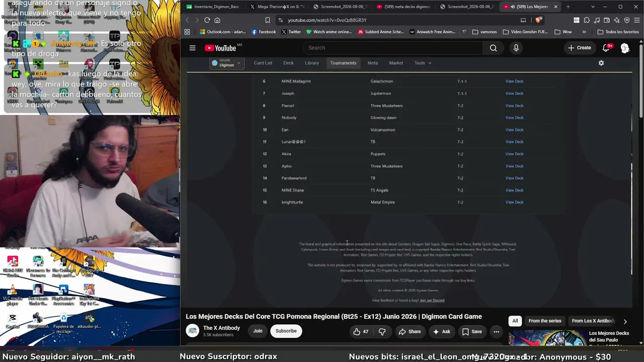Open the browser extensions puzzle icon

587,20
